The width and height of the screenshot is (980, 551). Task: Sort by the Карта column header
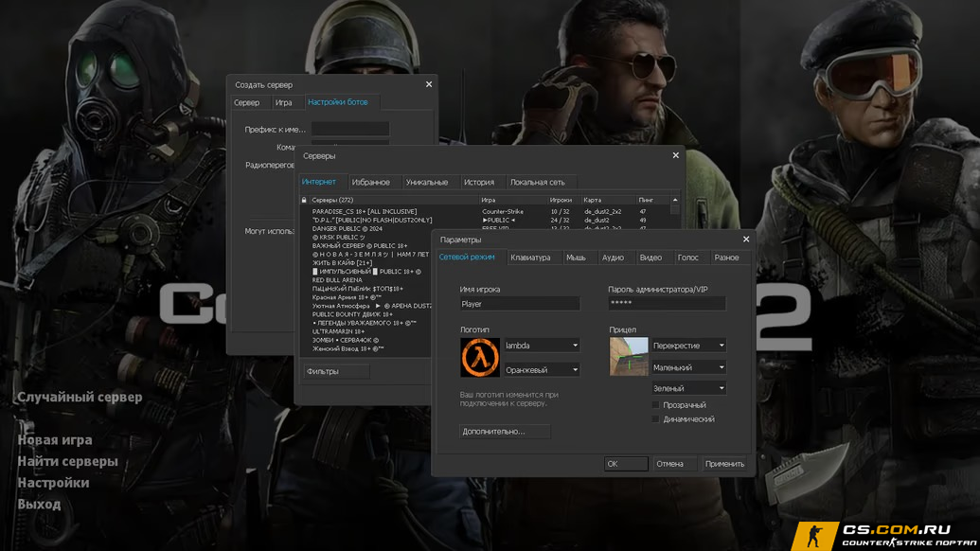[608, 200]
